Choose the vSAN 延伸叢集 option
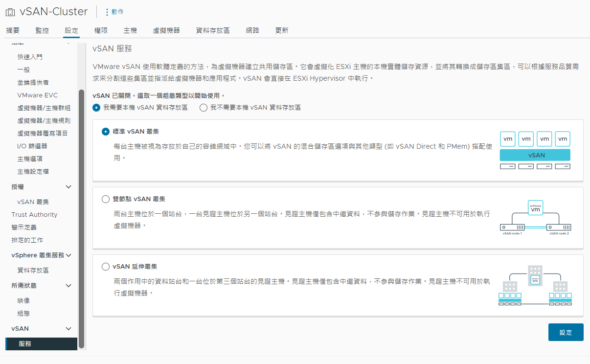The height and width of the screenshot is (364, 590). click(x=106, y=267)
